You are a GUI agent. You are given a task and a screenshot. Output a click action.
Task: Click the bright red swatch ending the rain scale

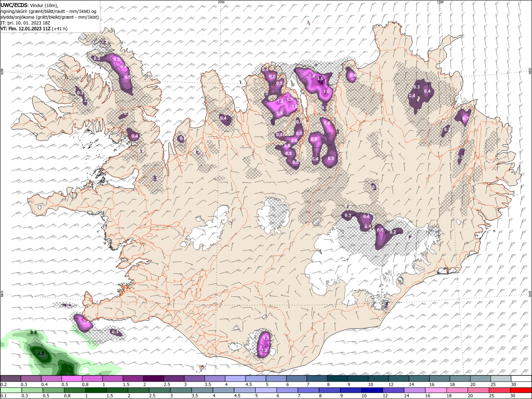521,390
